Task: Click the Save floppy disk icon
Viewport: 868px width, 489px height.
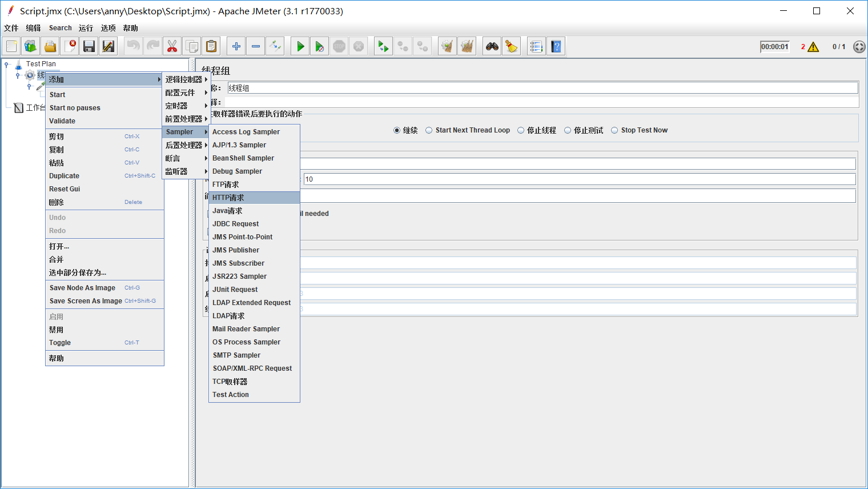Action: click(x=89, y=46)
